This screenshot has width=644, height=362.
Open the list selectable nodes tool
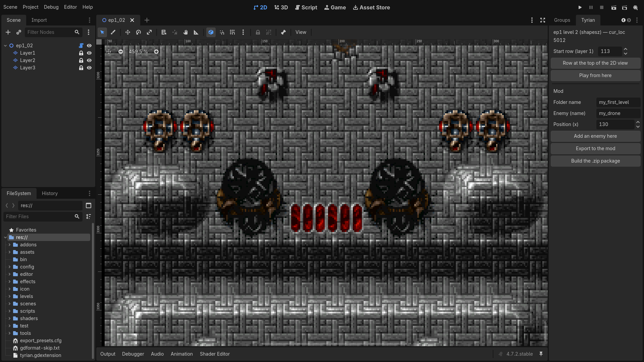[x=164, y=32]
